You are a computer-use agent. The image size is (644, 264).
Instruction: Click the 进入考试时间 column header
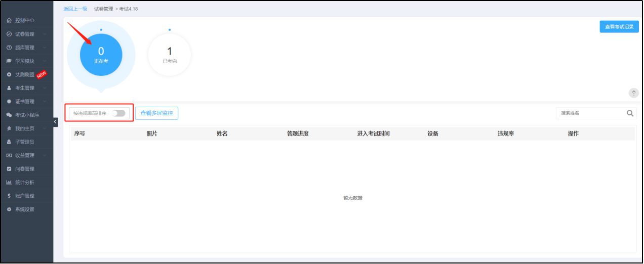pyautogui.click(x=374, y=134)
